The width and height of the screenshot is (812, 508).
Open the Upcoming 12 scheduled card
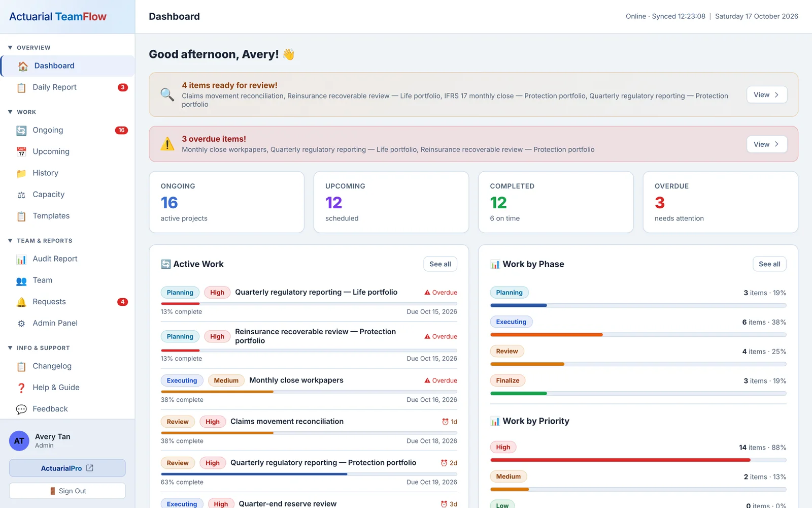[x=391, y=202]
